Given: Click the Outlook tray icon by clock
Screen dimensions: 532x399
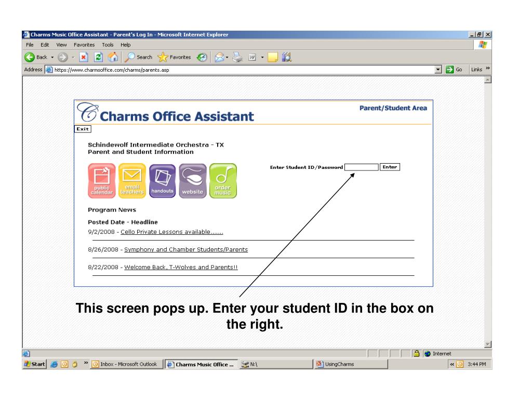Looking at the screenshot, I should [x=460, y=364].
